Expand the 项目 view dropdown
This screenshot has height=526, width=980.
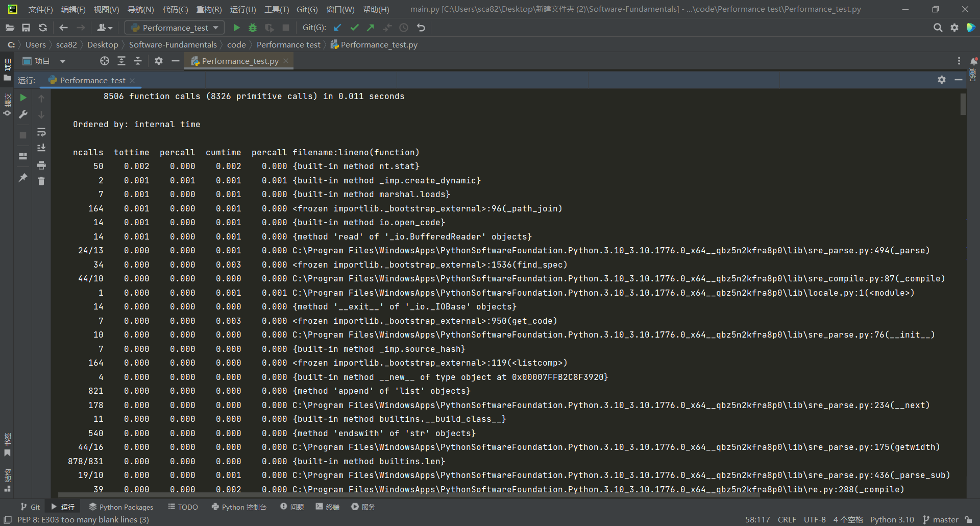(63, 61)
